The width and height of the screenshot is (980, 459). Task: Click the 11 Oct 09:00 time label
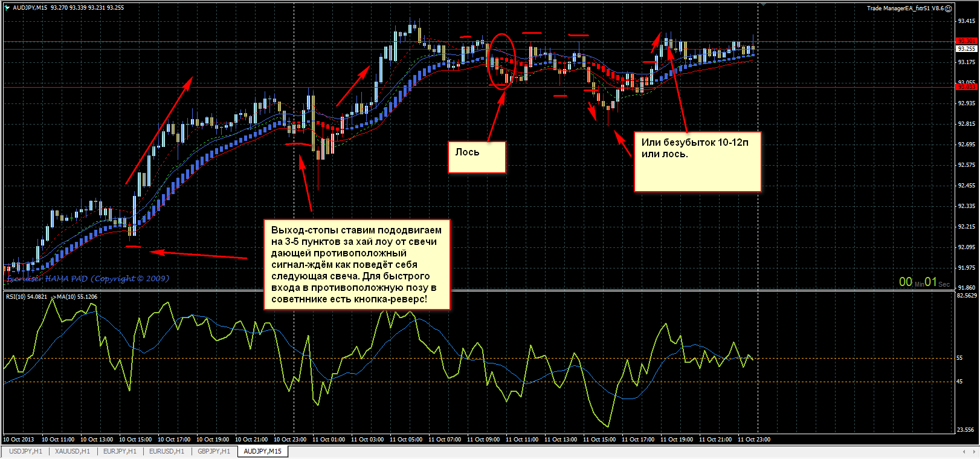tap(483, 440)
